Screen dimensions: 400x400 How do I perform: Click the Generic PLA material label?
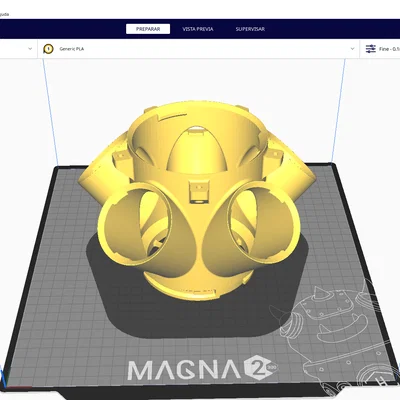pos(72,49)
